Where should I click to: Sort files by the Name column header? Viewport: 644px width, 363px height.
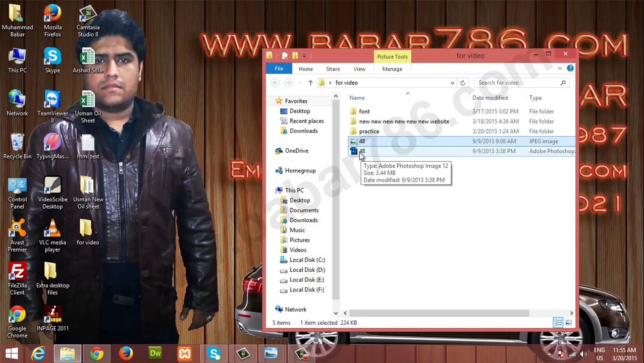[357, 98]
